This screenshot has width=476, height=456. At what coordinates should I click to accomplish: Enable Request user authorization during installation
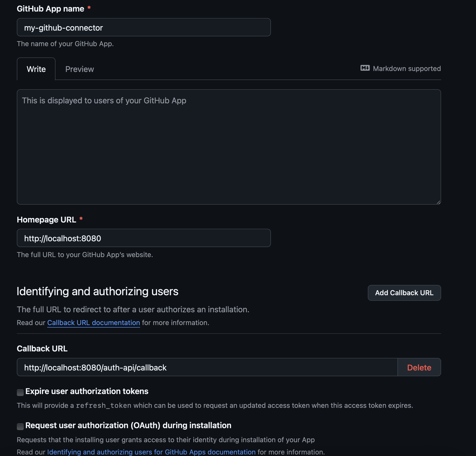(20, 426)
